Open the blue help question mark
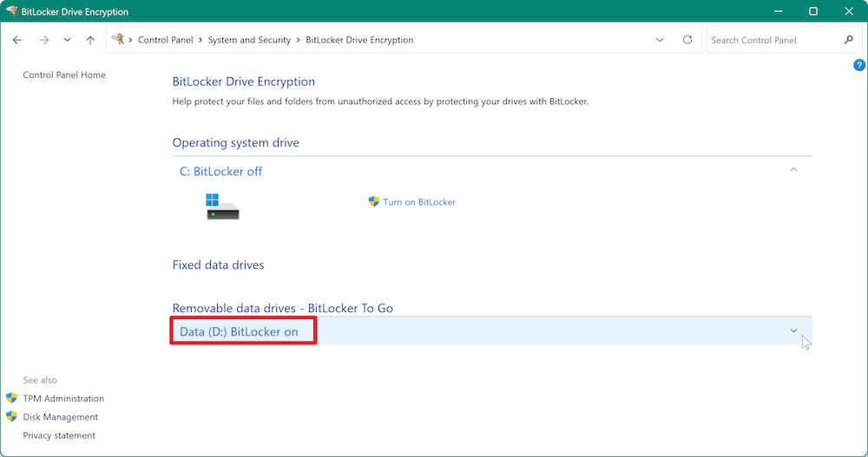 pyautogui.click(x=859, y=65)
